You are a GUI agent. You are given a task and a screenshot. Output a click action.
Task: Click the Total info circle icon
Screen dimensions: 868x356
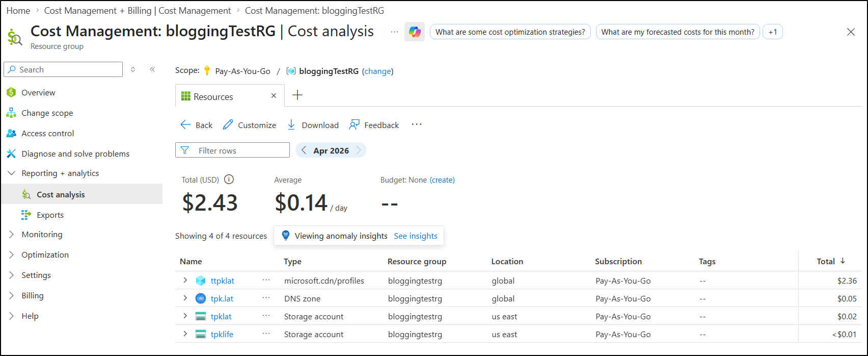[x=229, y=180]
